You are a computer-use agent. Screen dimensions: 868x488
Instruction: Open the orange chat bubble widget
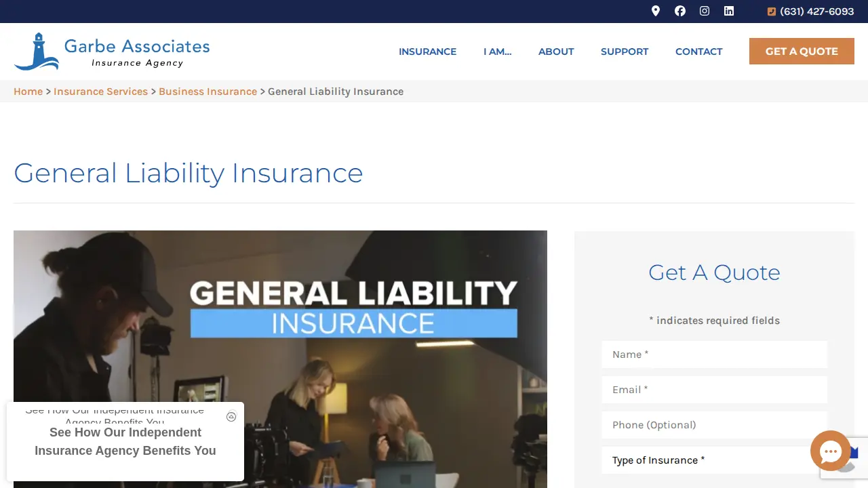point(831,451)
